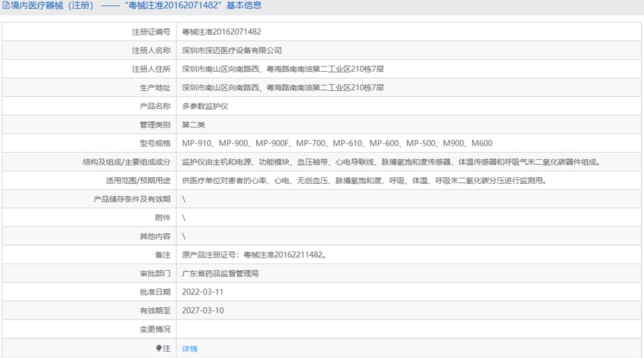Click the 产品名称 label
Screen dimensions: 644x358
155,106
